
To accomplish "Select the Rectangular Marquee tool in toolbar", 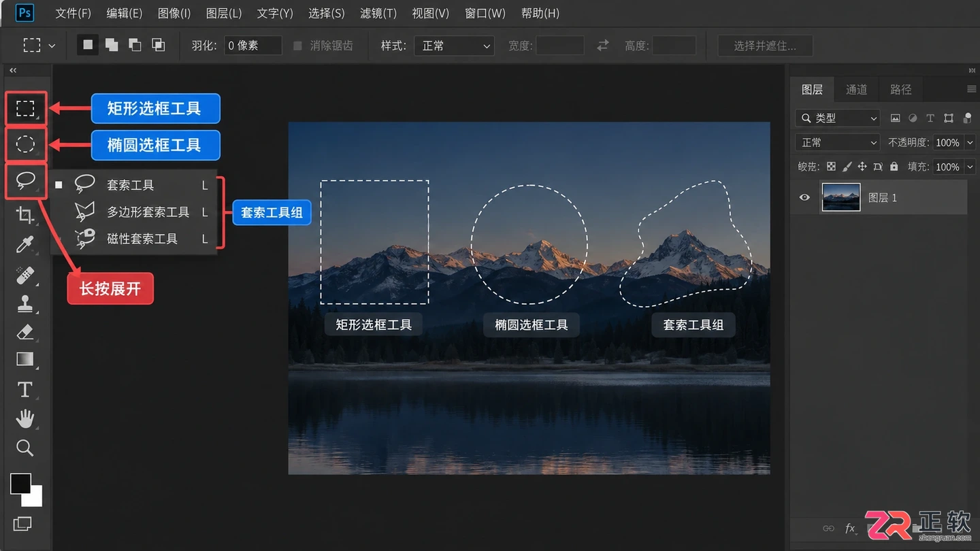I will click(x=26, y=108).
